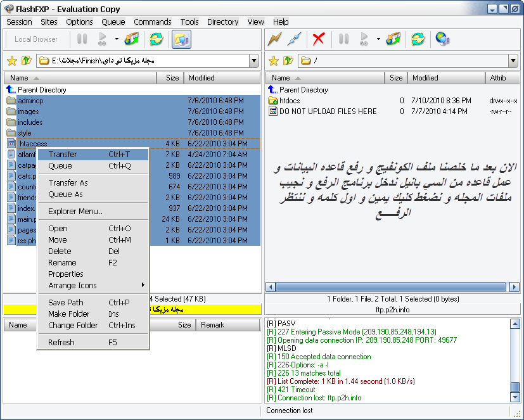Choose Refresh from the context menu
The height and width of the screenshot is (420, 524).
coord(93,343)
